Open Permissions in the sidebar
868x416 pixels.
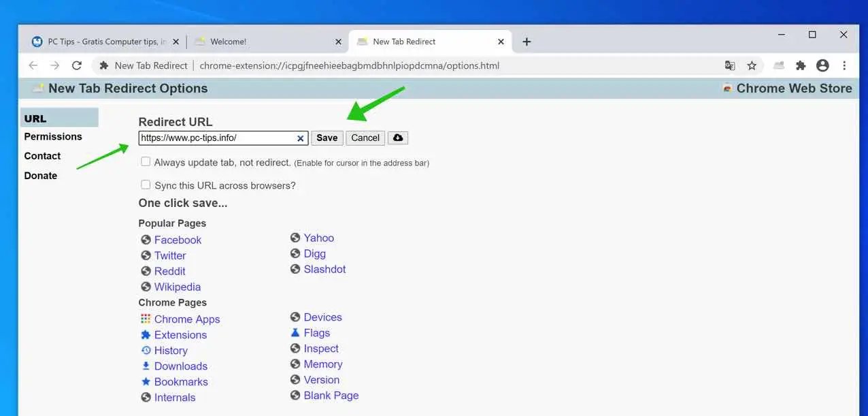pyautogui.click(x=53, y=136)
